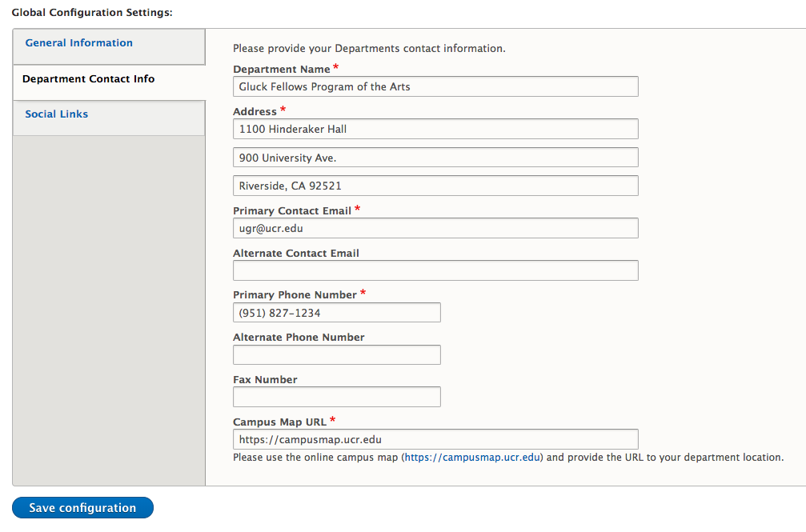
Task: Focus the empty Alternate Contact Email input box
Action: [x=435, y=270]
